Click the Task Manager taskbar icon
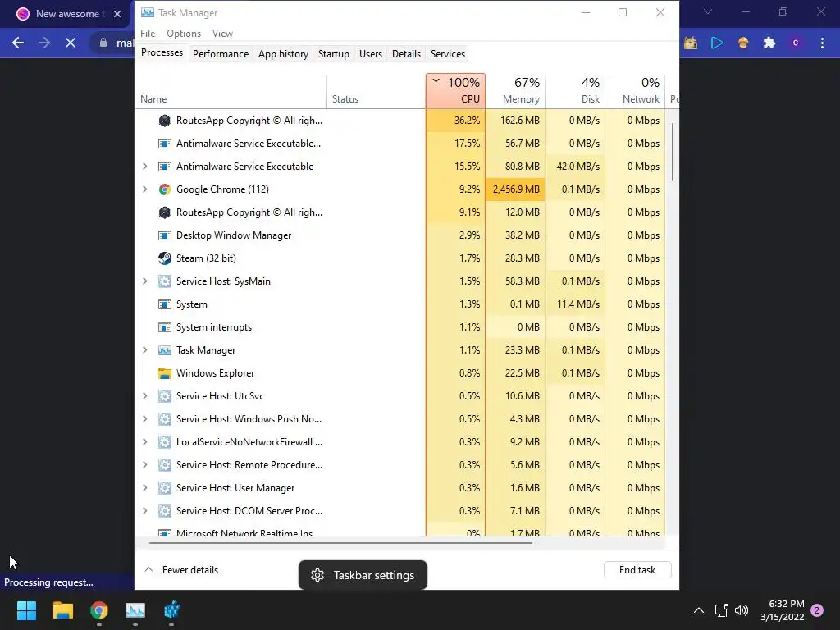The width and height of the screenshot is (840, 630). [x=135, y=610]
